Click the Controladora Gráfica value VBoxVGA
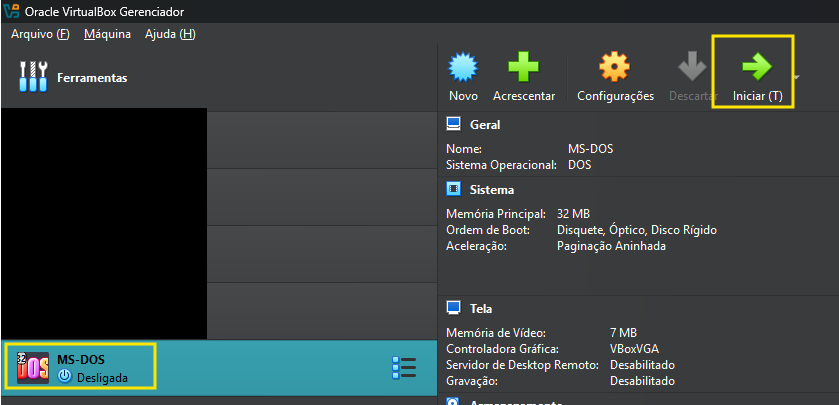The height and width of the screenshot is (405, 839). click(635, 349)
